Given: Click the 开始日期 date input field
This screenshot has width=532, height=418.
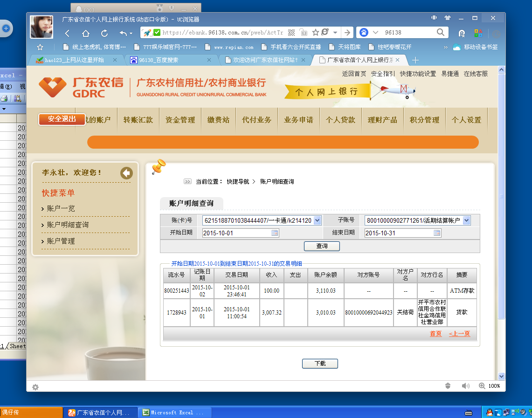Looking at the screenshot, I should pos(236,233).
